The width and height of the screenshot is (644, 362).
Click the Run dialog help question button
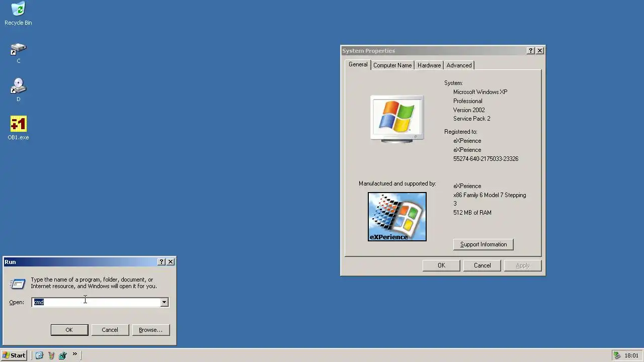point(162,262)
